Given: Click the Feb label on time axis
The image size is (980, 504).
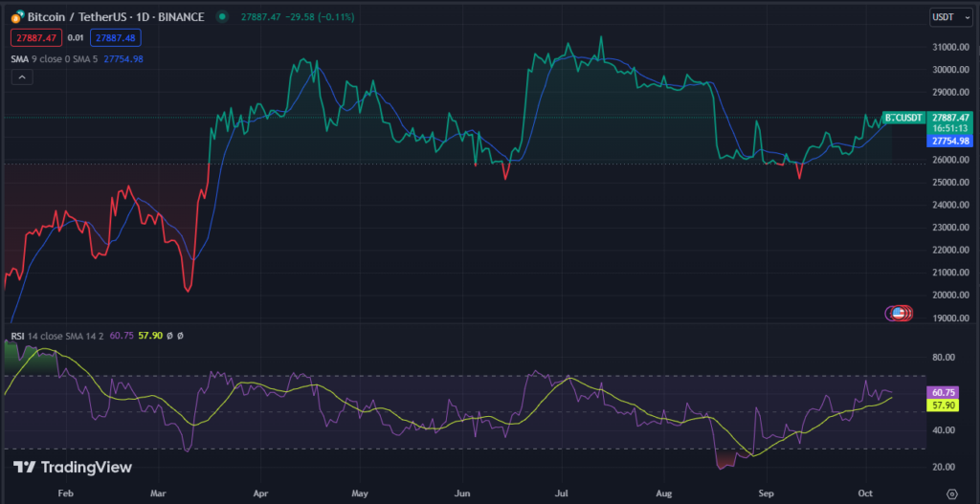Looking at the screenshot, I should (64, 493).
